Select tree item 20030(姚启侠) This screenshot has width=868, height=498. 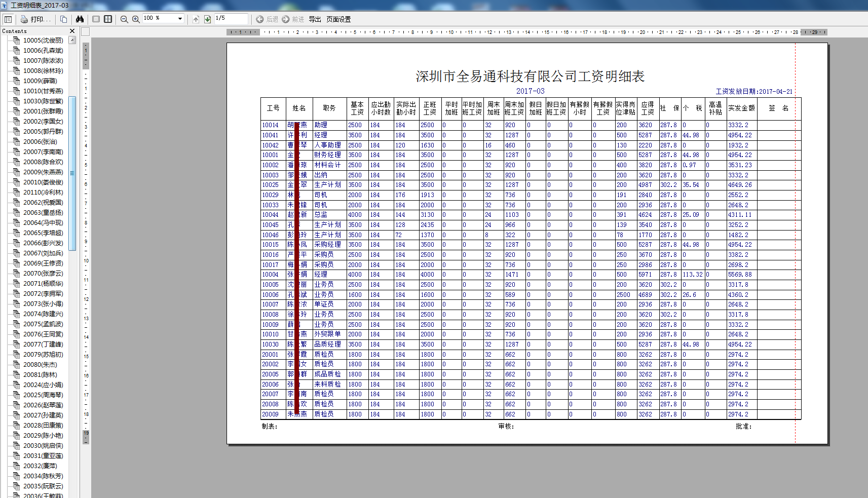tap(43, 446)
